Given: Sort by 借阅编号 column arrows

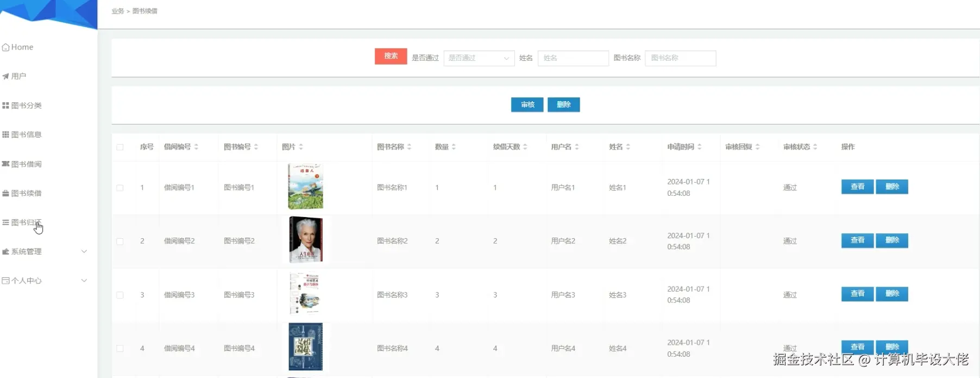Looking at the screenshot, I should (x=196, y=147).
